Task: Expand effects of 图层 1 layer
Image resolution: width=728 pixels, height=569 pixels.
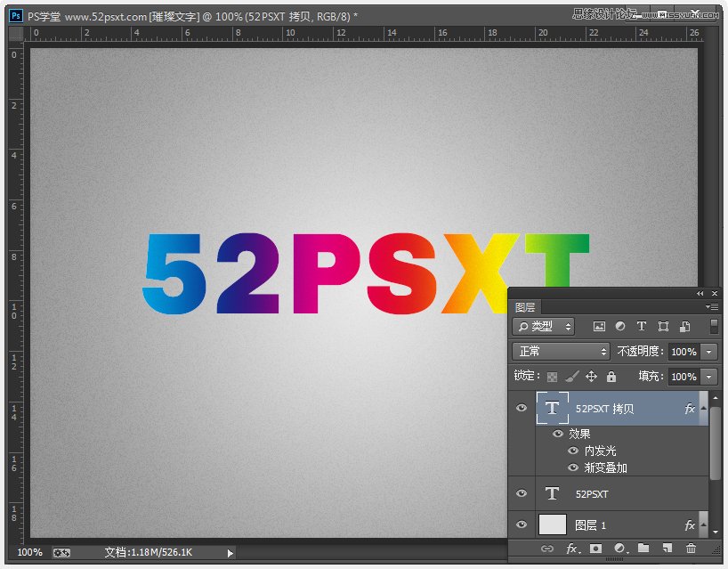Action: [703, 524]
